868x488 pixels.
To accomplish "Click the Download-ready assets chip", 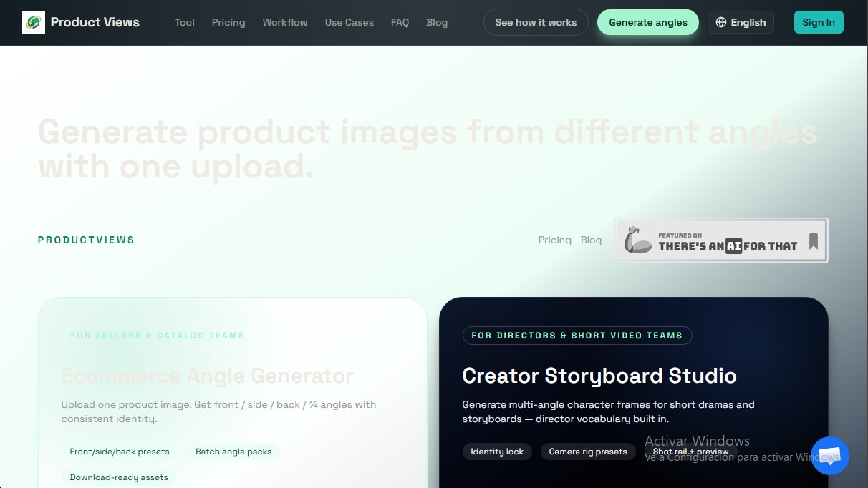I will (119, 477).
